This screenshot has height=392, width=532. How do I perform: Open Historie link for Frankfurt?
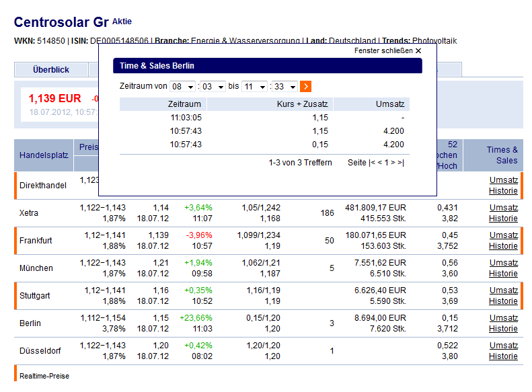coord(503,245)
